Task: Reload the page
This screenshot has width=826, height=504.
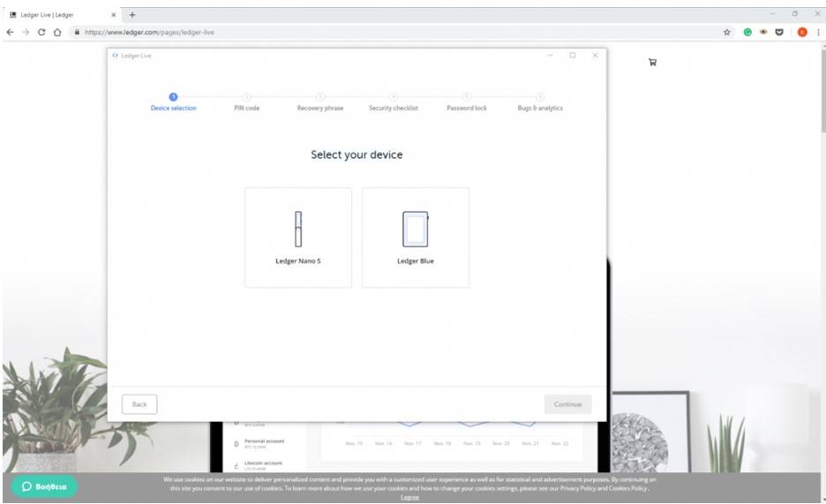Action: point(41,32)
